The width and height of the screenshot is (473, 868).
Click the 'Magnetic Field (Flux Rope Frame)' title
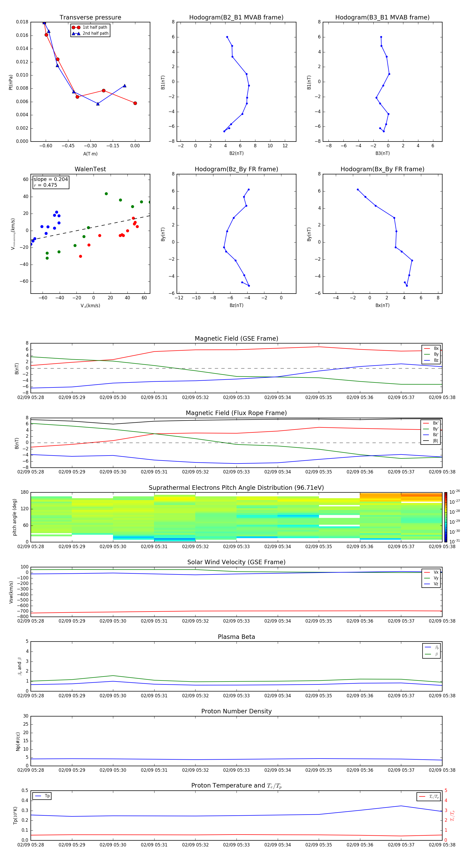click(236, 413)
